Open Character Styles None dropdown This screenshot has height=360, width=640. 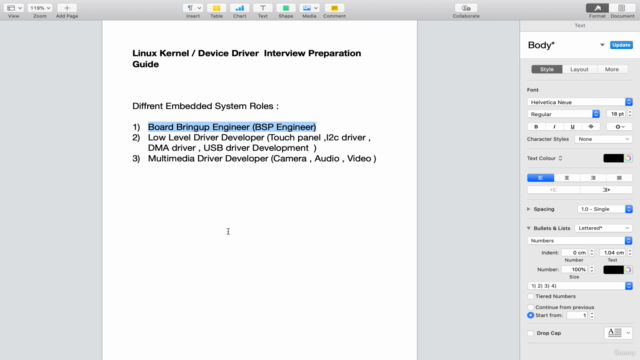pos(603,139)
